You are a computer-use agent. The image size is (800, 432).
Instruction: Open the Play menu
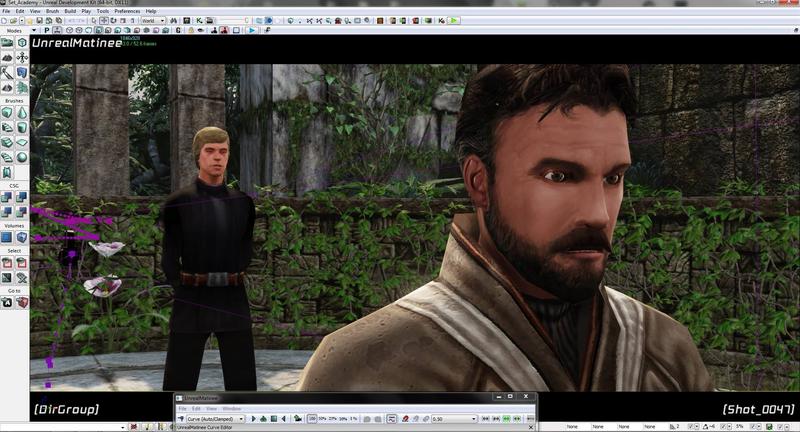[86, 11]
